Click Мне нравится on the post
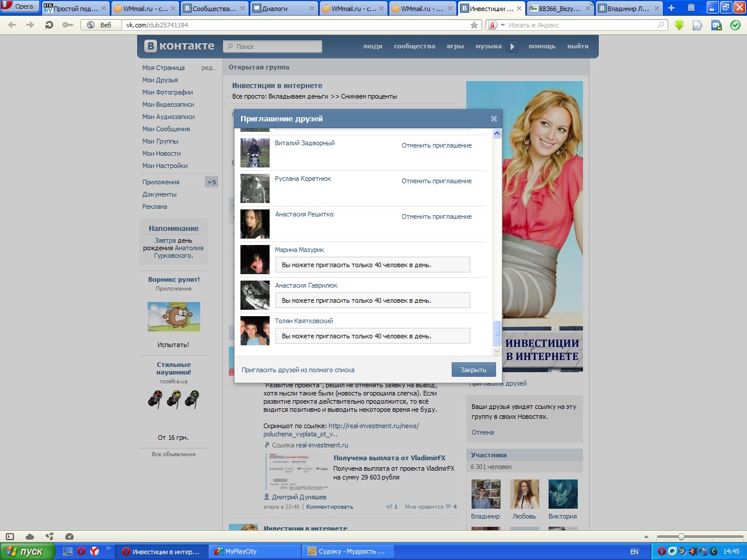Image resolution: width=747 pixels, height=560 pixels. click(431, 506)
